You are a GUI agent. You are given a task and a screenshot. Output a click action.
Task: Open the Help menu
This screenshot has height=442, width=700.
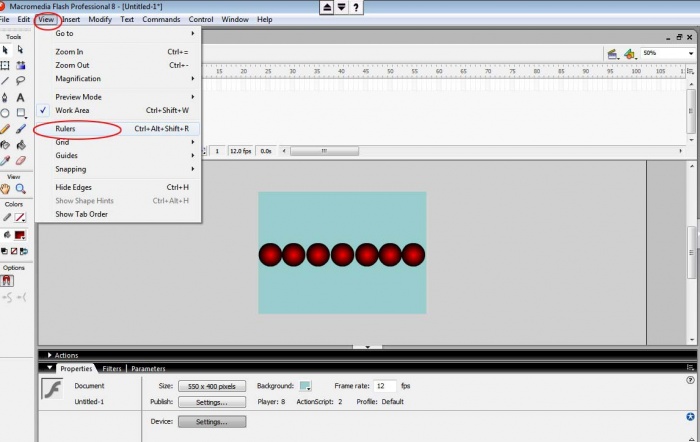[x=264, y=19]
